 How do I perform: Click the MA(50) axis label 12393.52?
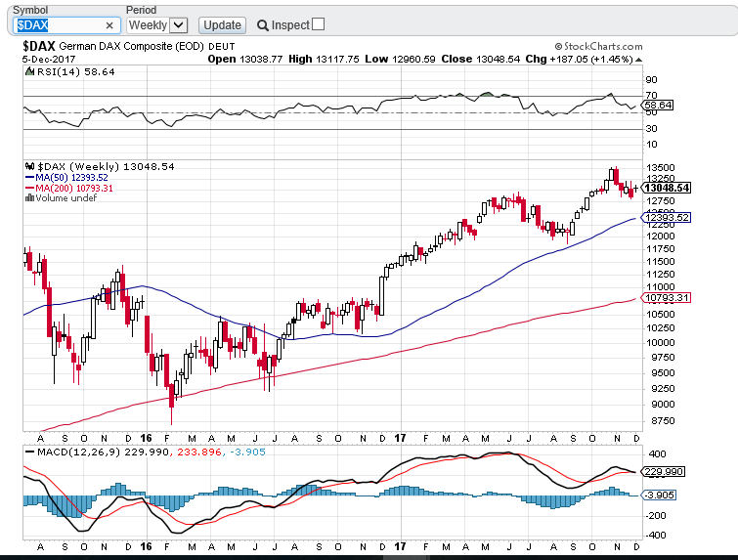tap(667, 217)
